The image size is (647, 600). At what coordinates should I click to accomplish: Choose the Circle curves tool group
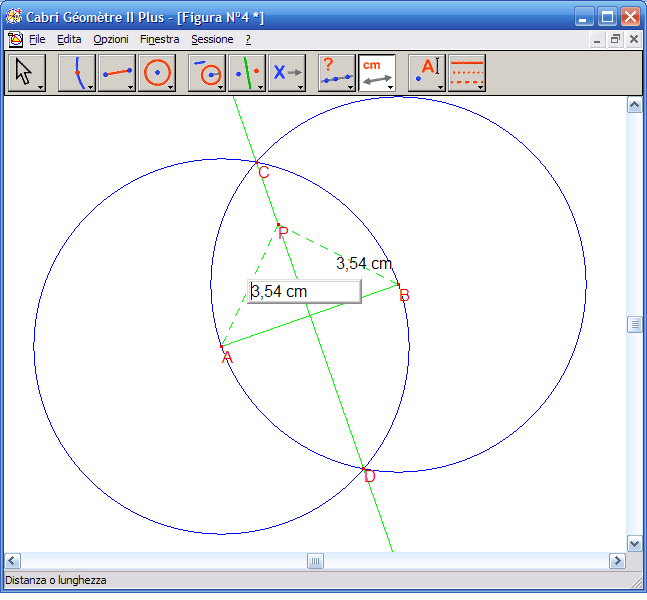[x=157, y=73]
